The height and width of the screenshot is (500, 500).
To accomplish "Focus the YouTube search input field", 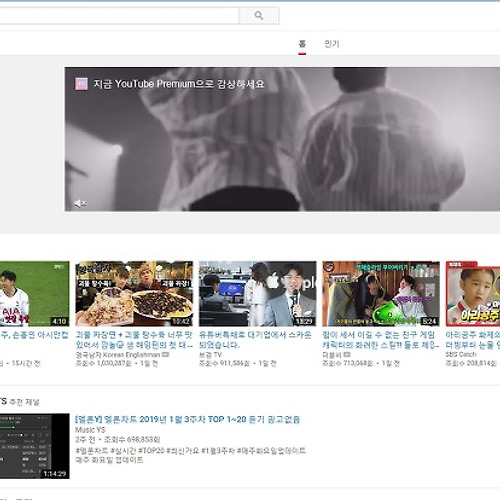I will 119,16.
